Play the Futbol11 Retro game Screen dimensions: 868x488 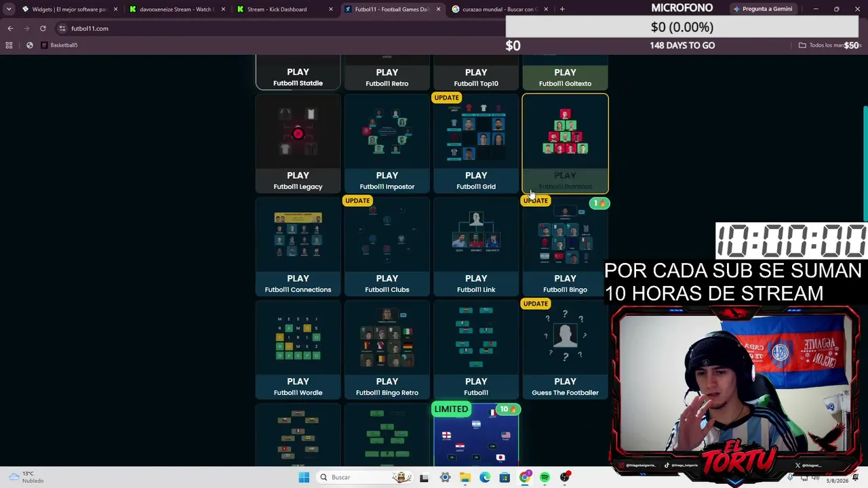(x=387, y=73)
